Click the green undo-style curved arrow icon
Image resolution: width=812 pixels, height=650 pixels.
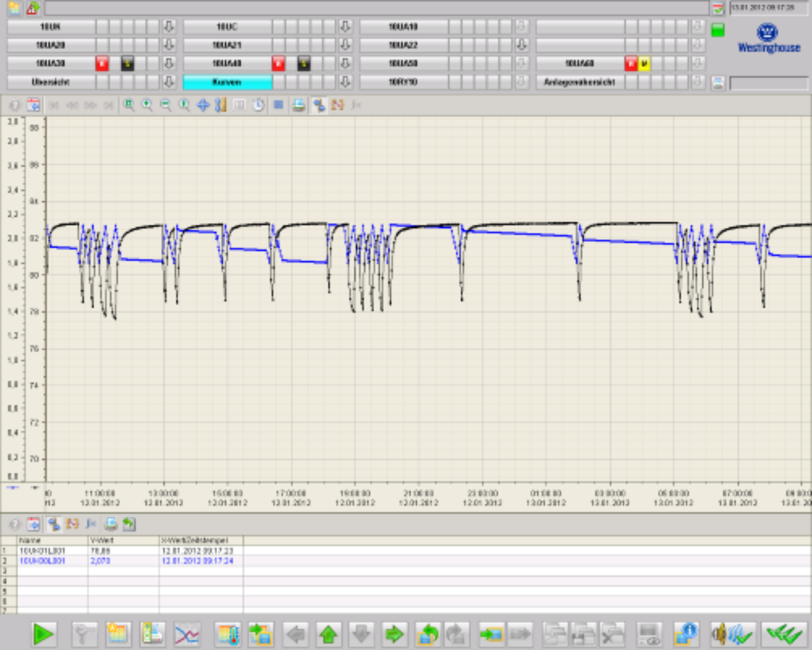[428, 634]
